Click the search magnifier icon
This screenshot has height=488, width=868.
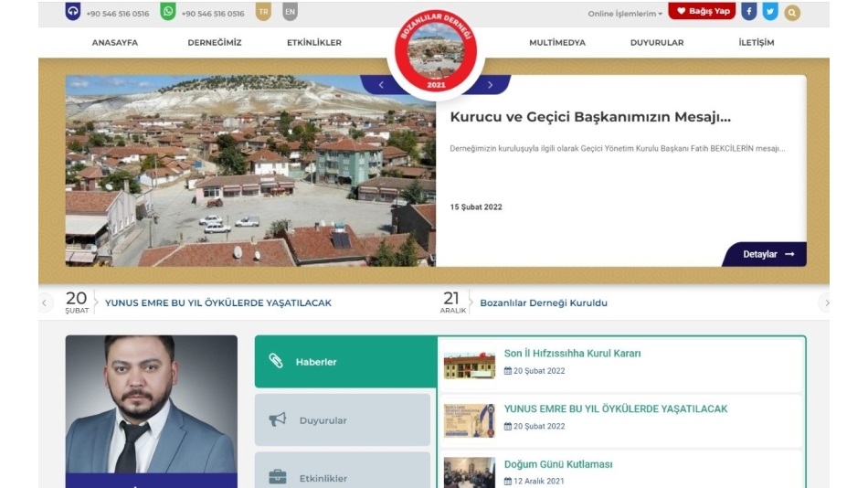(x=792, y=13)
